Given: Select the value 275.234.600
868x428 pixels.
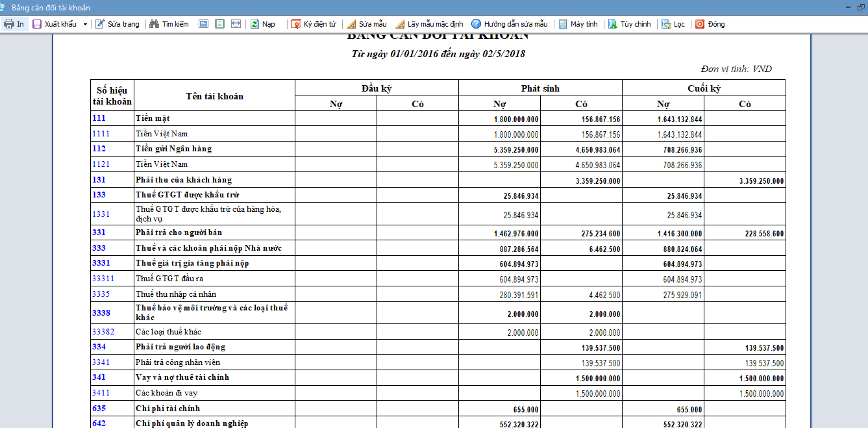Looking at the screenshot, I should tap(601, 233).
